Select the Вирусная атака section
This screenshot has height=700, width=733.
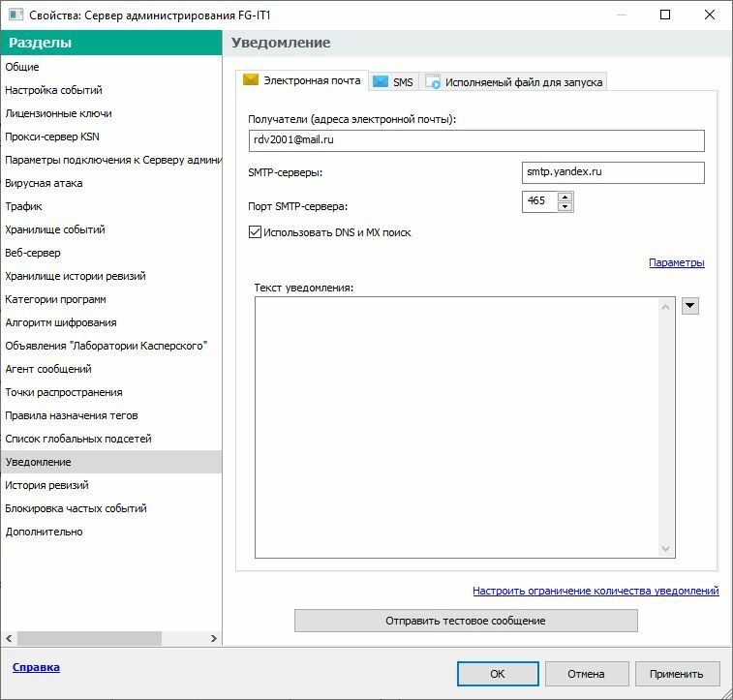pos(110,183)
